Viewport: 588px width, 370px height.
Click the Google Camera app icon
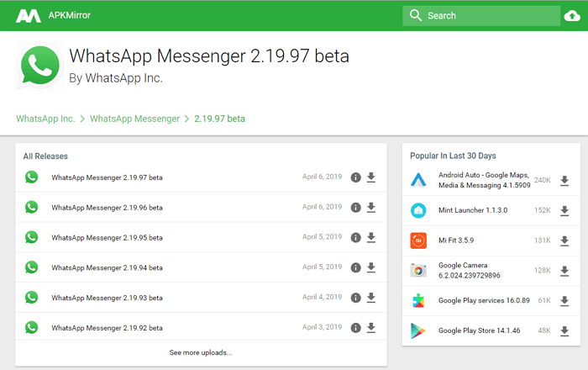point(418,271)
